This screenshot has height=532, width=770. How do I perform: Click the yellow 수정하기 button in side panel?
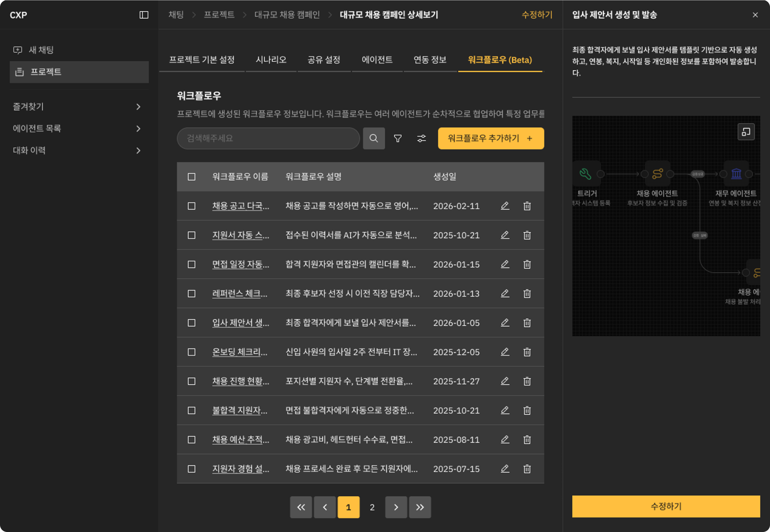pos(666,506)
